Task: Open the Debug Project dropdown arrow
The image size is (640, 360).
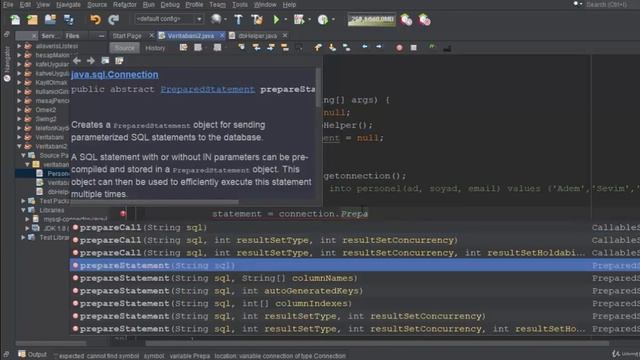Action: [309, 20]
